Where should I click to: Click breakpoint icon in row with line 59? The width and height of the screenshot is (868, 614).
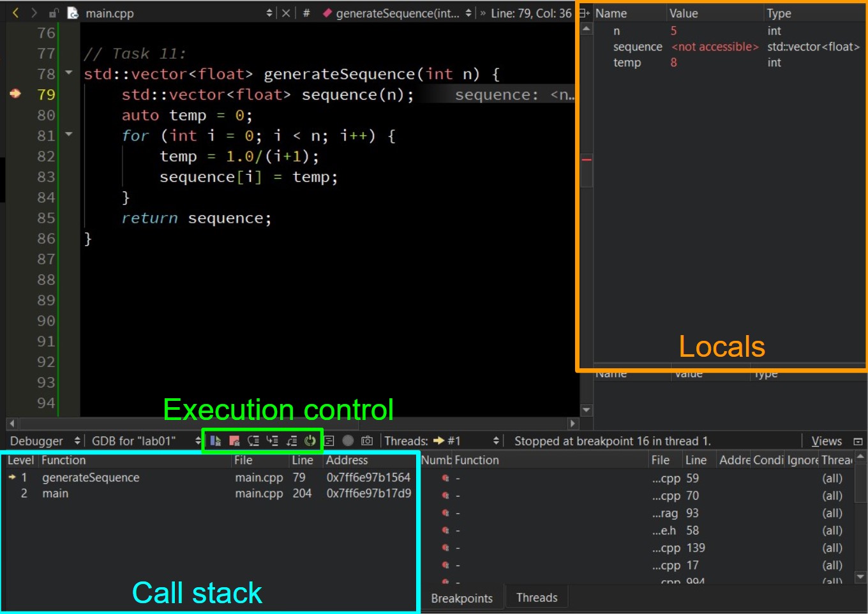[445, 478]
